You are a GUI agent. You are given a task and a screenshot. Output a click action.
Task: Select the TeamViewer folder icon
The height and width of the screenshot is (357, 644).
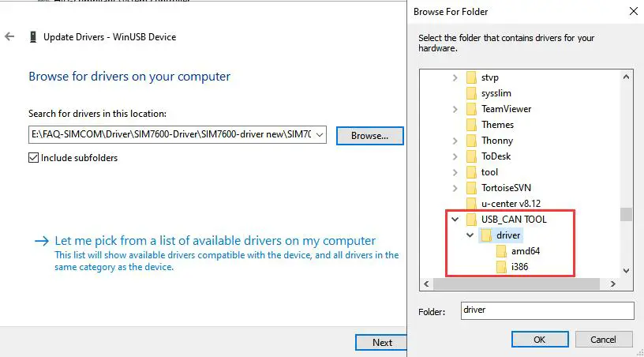pyautogui.click(x=471, y=109)
